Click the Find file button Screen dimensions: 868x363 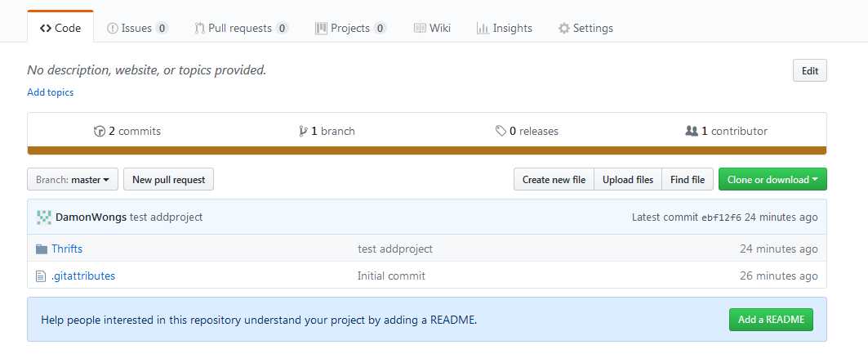(x=688, y=180)
